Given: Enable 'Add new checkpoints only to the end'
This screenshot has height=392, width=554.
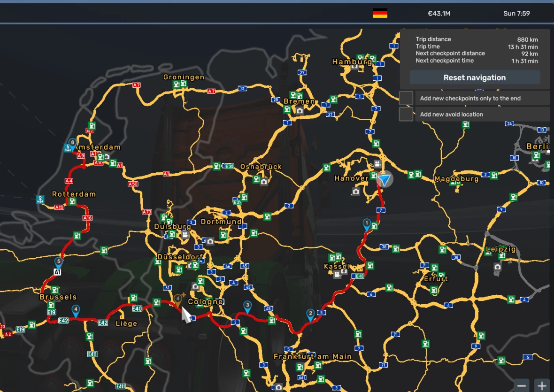Looking at the screenshot, I should [406, 98].
